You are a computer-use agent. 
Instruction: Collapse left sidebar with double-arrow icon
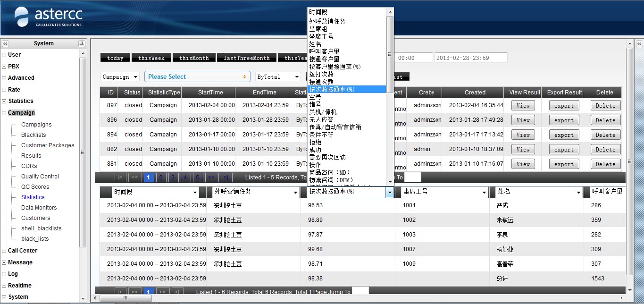point(6,43)
